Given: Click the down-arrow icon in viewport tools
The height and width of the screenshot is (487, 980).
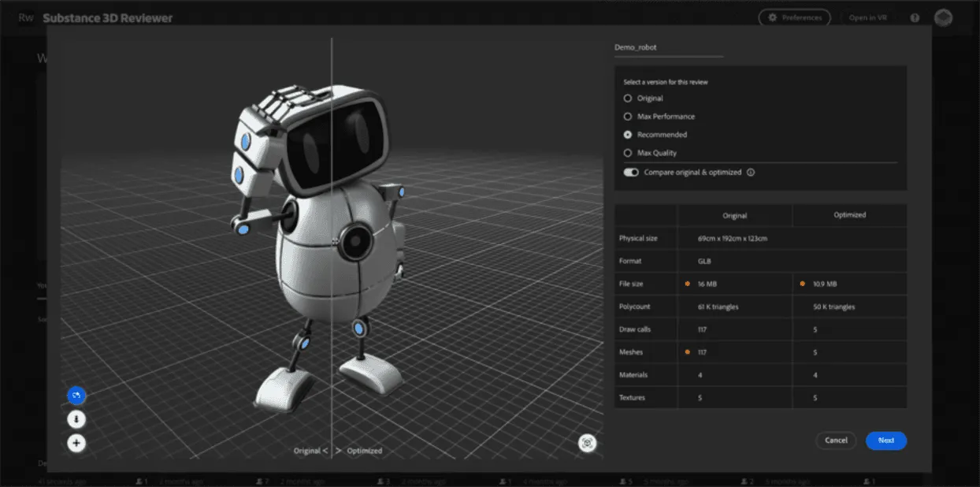Looking at the screenshot, I should click(x=76, y=419).
